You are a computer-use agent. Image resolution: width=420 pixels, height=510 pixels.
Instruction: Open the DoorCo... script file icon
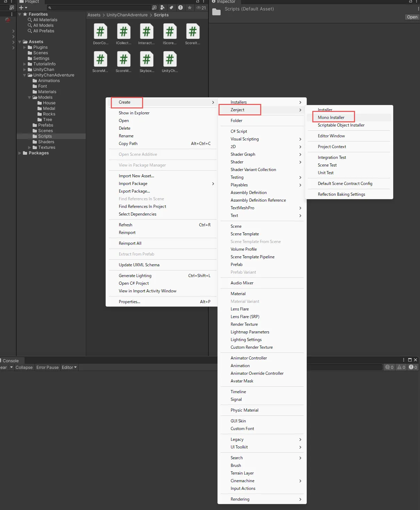[x=100, y=32]
